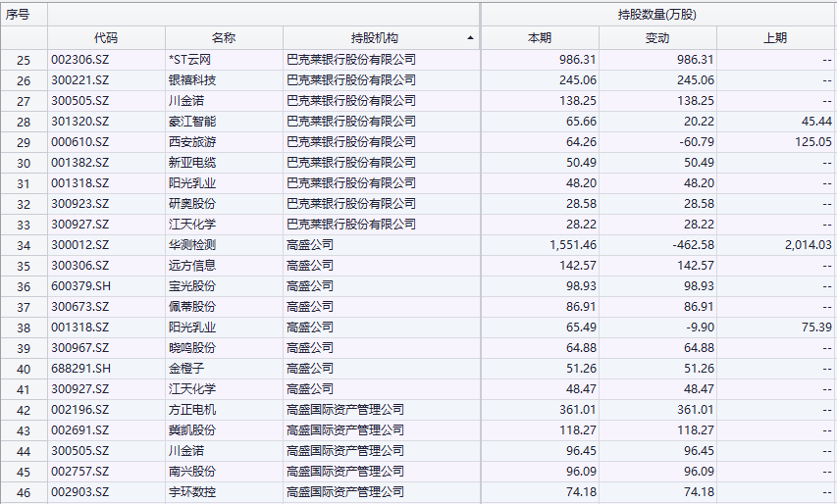The image size is (837, 504).
Task: Click 高盛国际资产管理公司 in 方正电机 row
Action: 345,410
